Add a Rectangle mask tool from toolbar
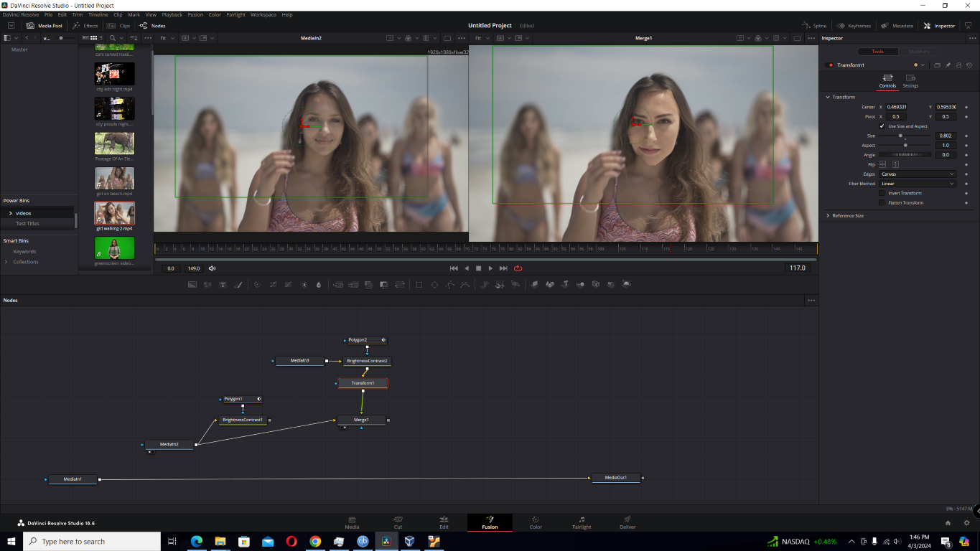This screenshot has height=551, width=980. pyautogui.click(x=419, y=285)
